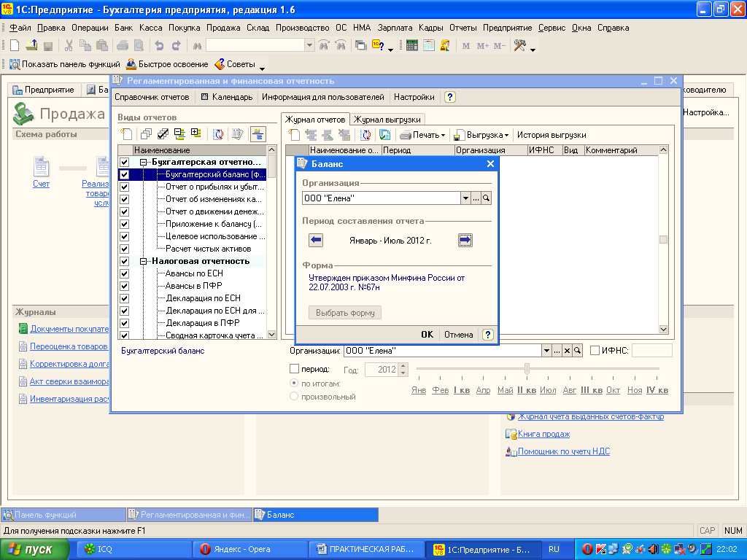Open Организации dropdown below journal

pyautogui.click(x=546, y=351)
